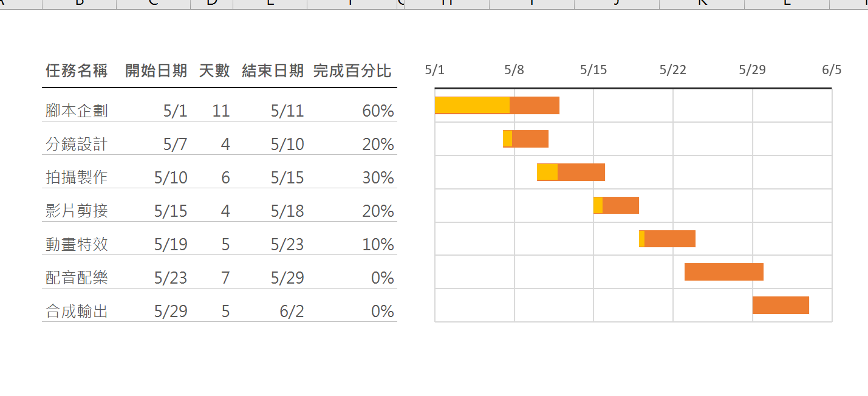The image size is (868, 396).
Task: Select the 60% completion cell
Action: point(378,111)
